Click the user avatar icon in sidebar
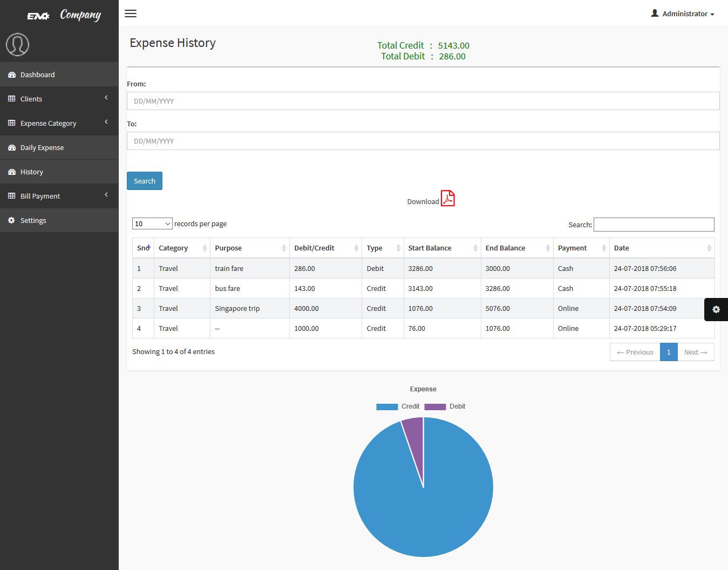 (17, 45)
